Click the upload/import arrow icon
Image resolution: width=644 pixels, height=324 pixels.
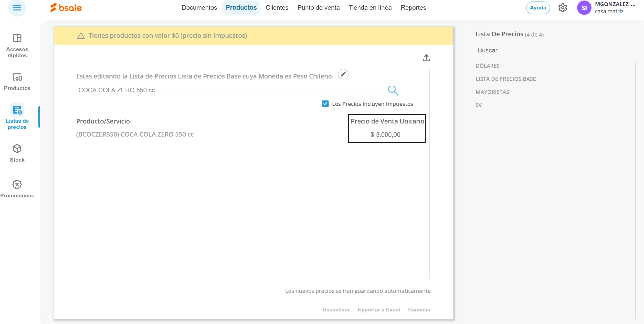(x=426, y=58)
